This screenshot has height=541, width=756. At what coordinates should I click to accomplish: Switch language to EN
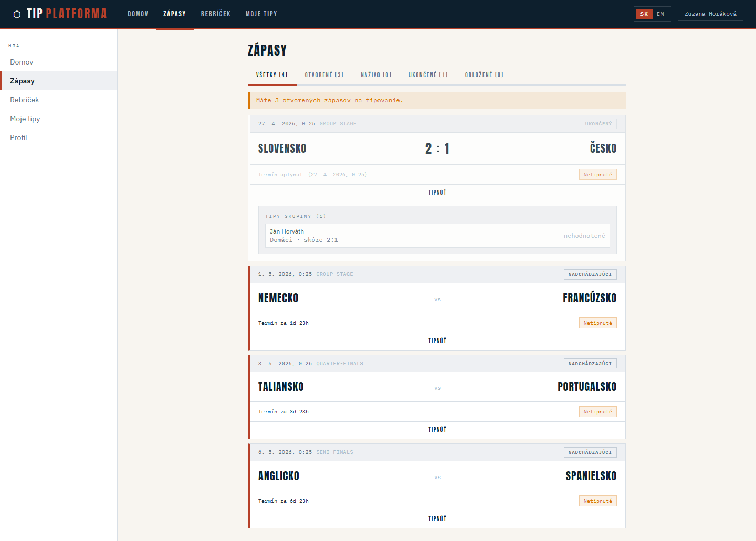pyautogui.click(x=660, y=14)
